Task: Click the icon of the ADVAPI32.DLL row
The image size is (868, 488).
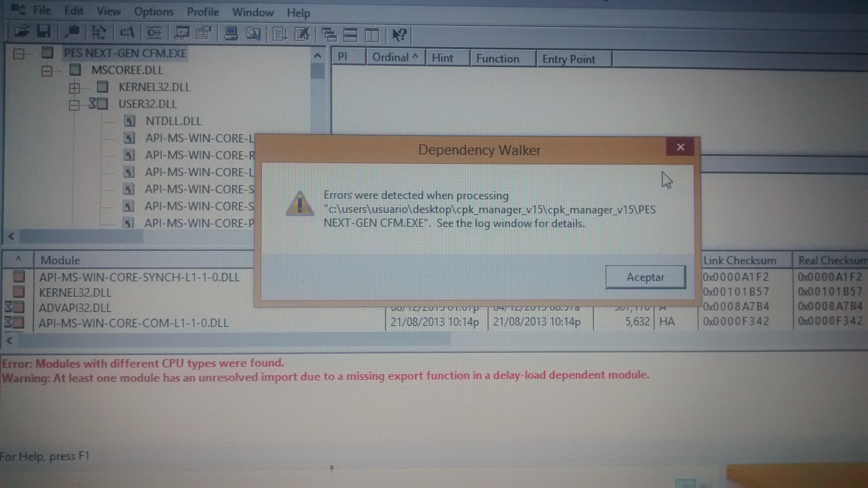Action: tap(14, 307)
